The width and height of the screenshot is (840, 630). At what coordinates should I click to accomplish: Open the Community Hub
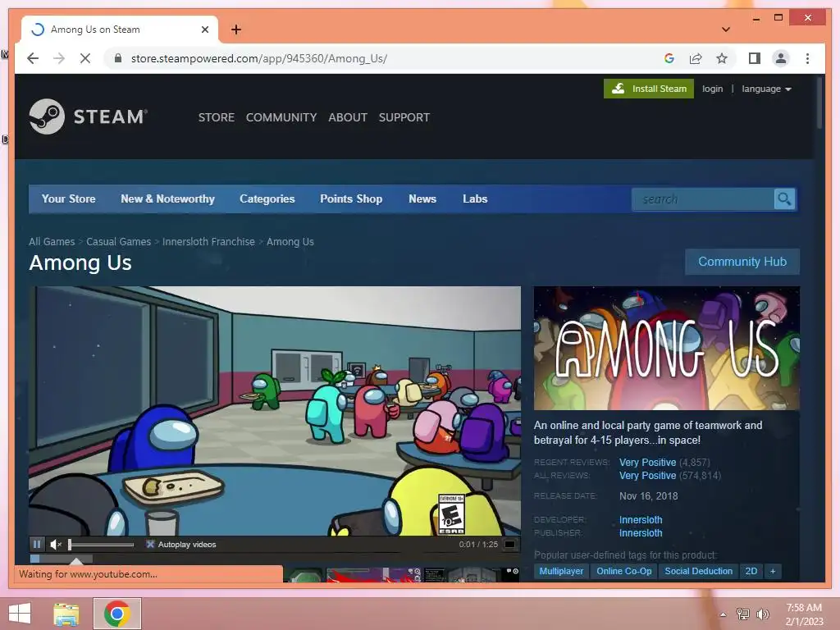point(742,262)
